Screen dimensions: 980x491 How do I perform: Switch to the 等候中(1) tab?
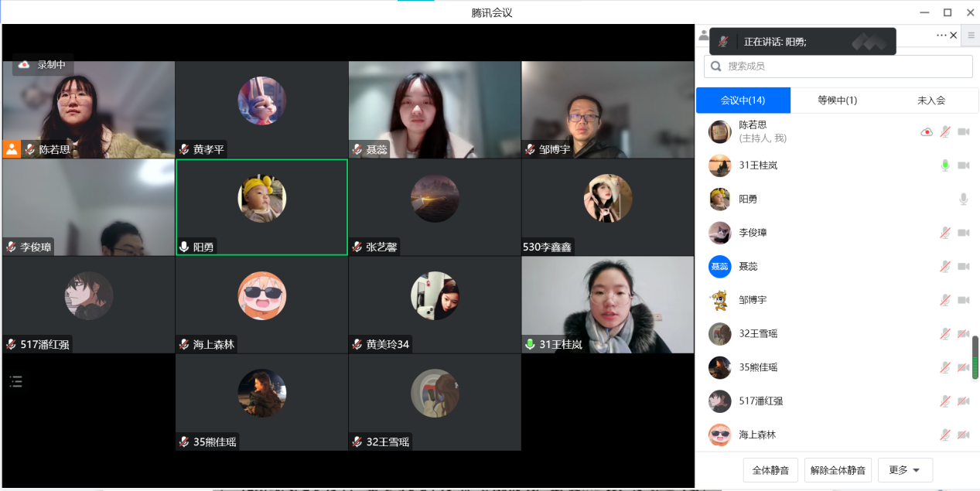[837, 101]
